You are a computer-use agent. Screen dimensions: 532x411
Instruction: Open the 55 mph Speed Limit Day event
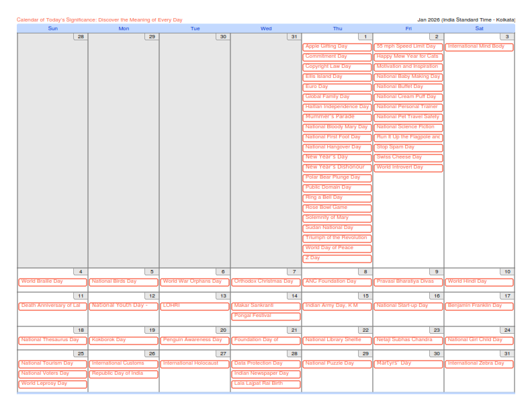click(408, 47)
